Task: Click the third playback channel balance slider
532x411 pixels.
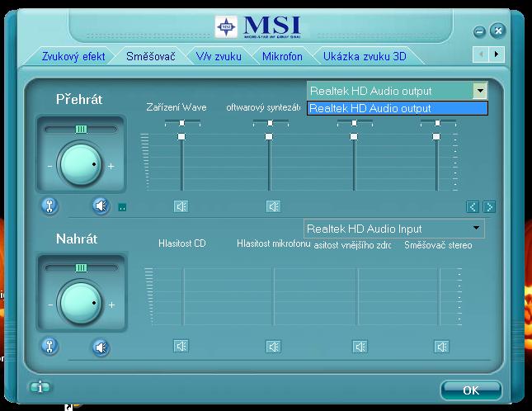Action: (355, 123)
